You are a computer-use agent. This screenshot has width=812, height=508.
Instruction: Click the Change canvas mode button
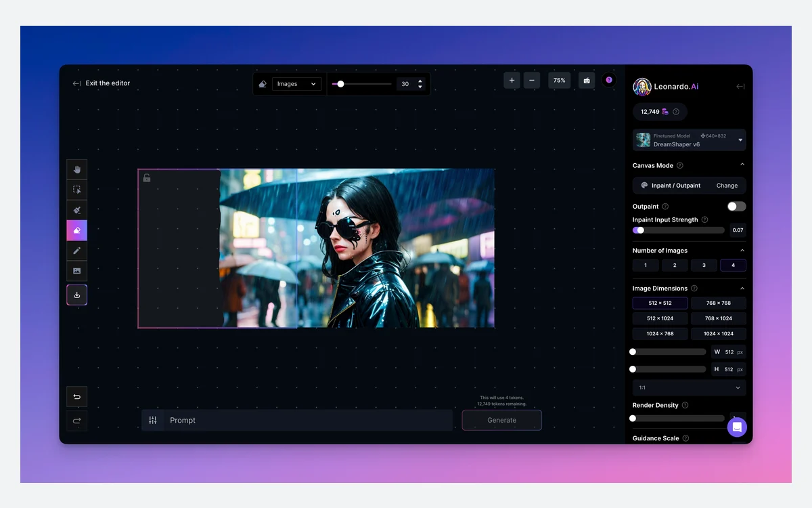coord(727,186)
